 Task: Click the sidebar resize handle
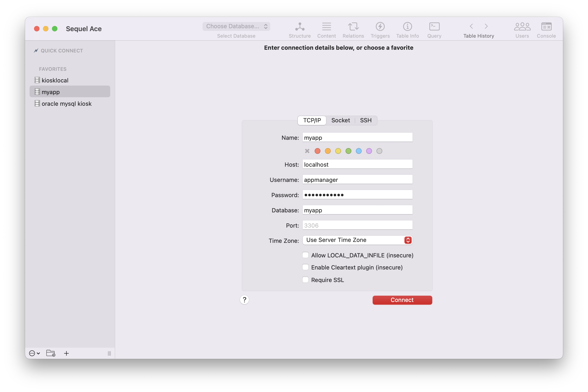point(109,353)
